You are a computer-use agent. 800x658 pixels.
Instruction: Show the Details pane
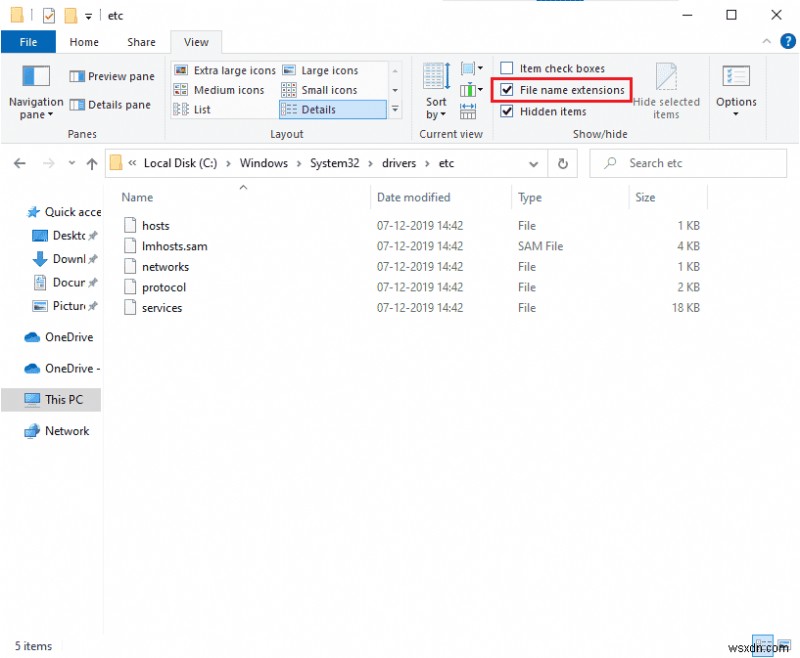tap(110, 104)
